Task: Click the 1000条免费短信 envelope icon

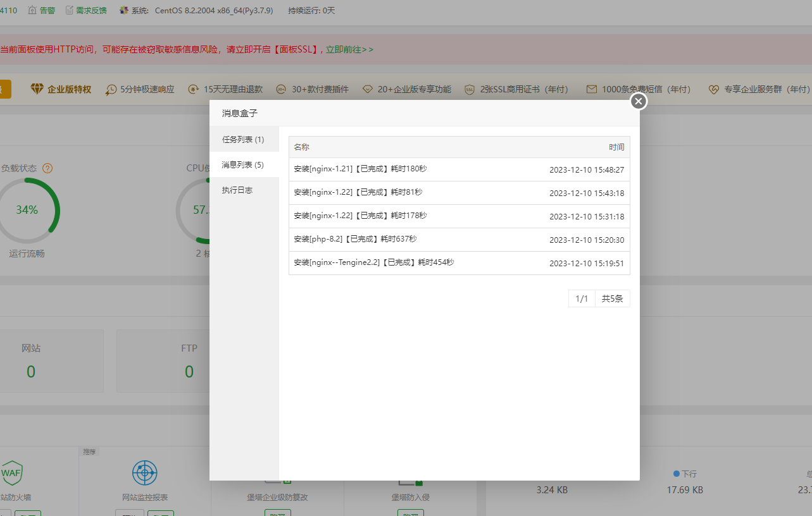Action: click(x=592, y=89)
